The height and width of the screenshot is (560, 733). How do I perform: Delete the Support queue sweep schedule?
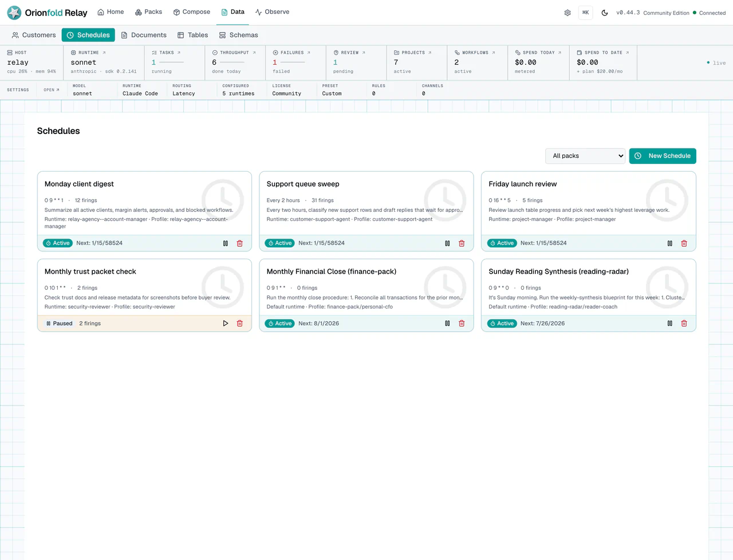tap(462, 243)
